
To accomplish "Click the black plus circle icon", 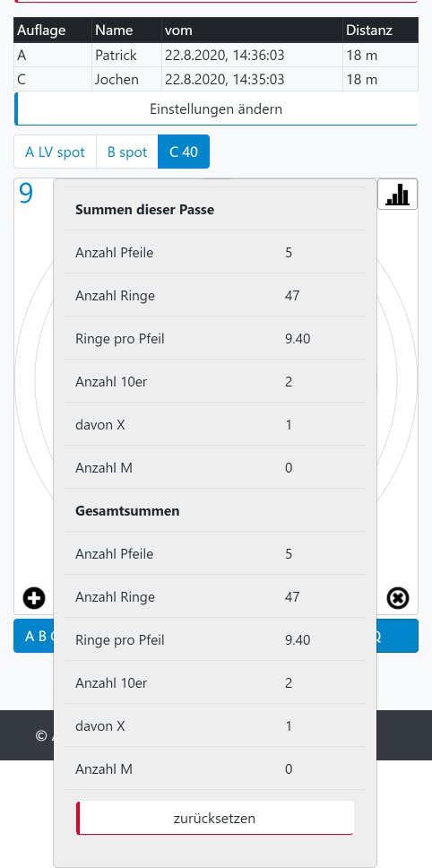I will click(34, 598).
